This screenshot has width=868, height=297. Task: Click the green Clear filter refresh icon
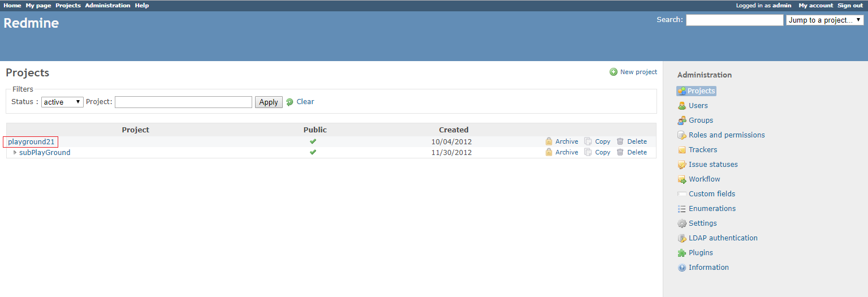pyautogui.click(x=290, y=102)
